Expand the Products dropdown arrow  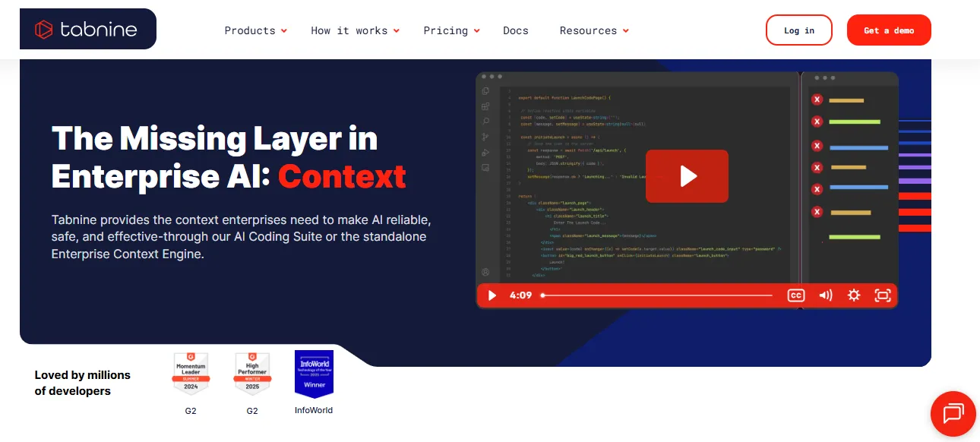284,31
